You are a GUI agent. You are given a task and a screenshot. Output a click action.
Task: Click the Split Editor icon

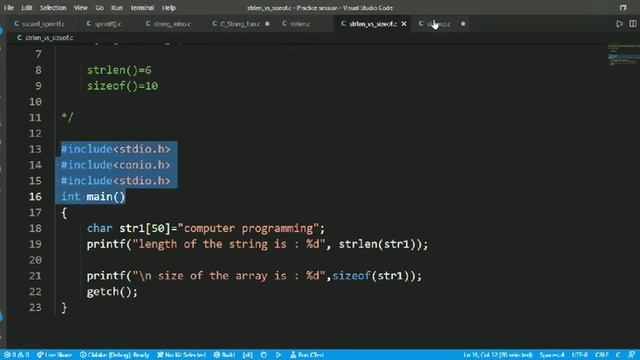(x=633, y=24)
